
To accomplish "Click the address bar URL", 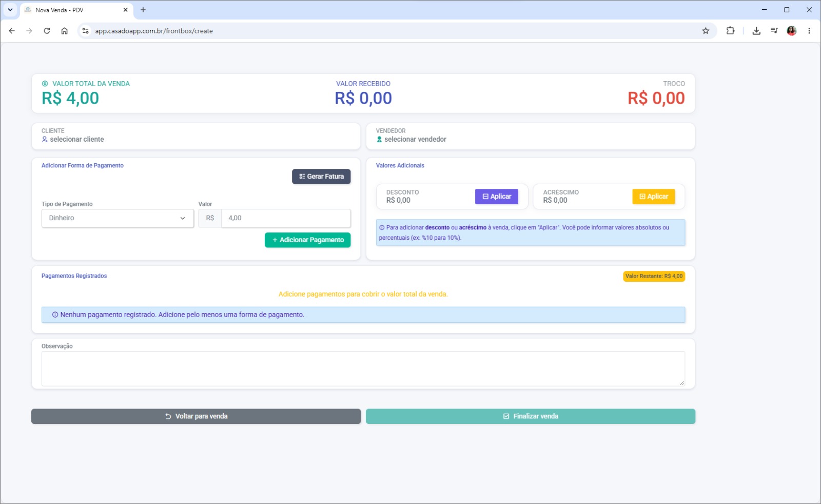I will (154, 31).
